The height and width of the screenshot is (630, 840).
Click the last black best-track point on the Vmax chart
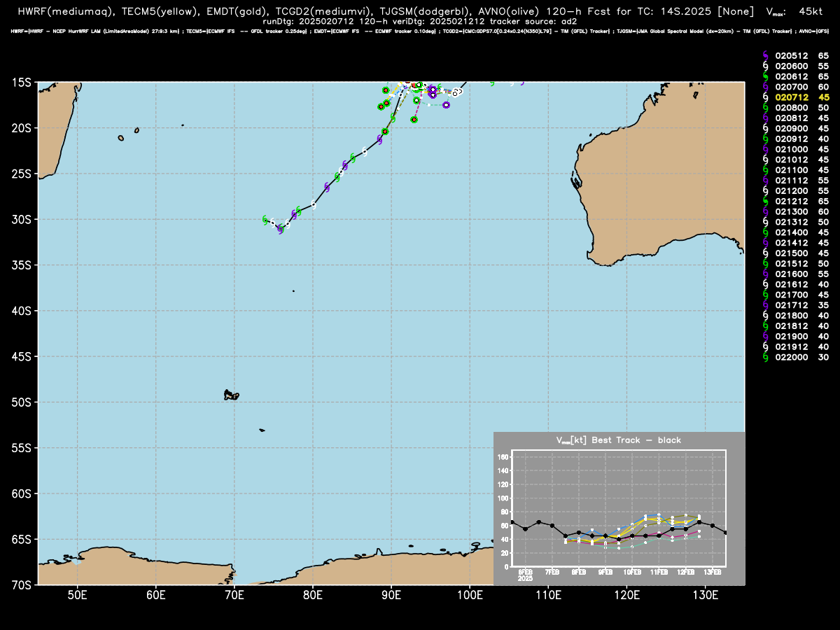726,533
